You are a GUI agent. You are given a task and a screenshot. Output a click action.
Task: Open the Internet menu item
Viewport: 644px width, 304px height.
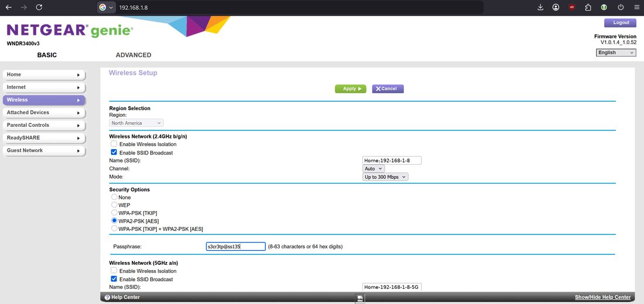pyautogui.click(x=44, y=87)
